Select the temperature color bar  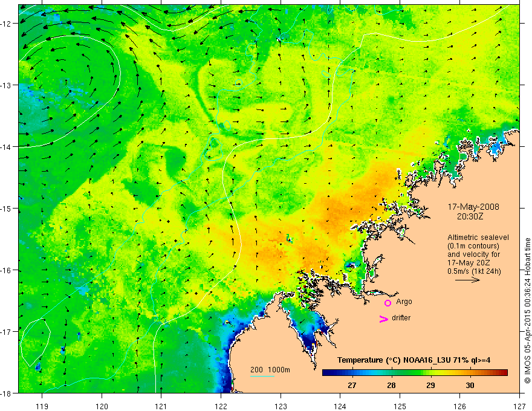[x=415, y=373]
